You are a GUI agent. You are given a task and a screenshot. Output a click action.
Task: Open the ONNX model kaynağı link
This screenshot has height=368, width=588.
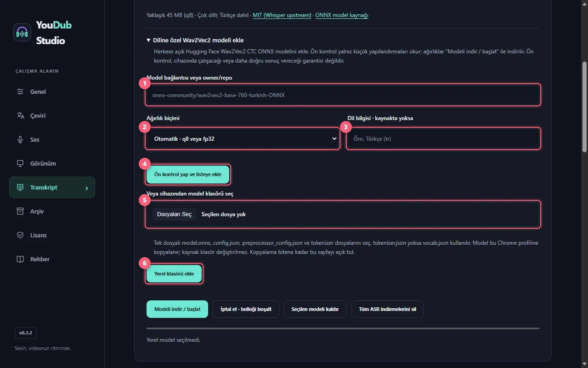pyautogui.click(x=342, y=15)
